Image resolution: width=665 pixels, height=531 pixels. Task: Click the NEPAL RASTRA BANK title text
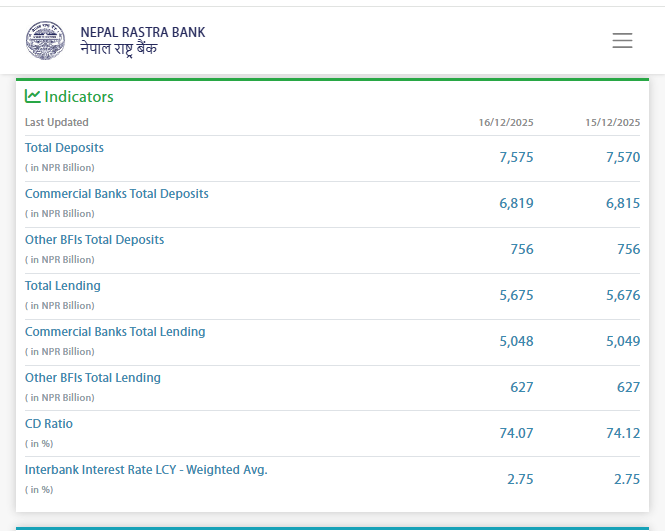pos(142,32)
